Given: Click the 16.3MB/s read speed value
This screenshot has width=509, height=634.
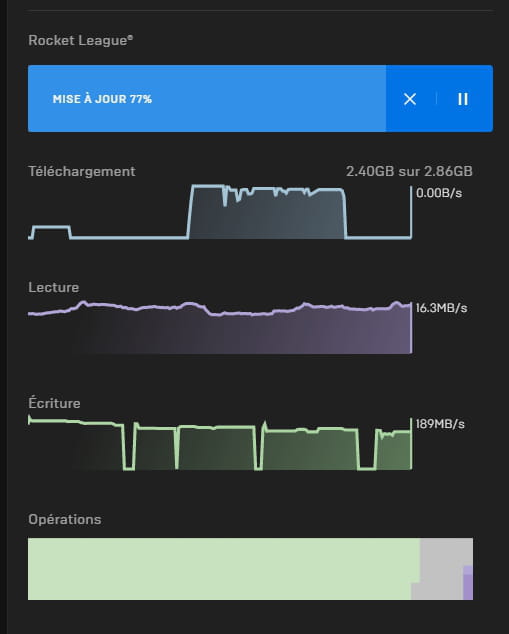Looking at the screenshot, I should click(441, 308).
